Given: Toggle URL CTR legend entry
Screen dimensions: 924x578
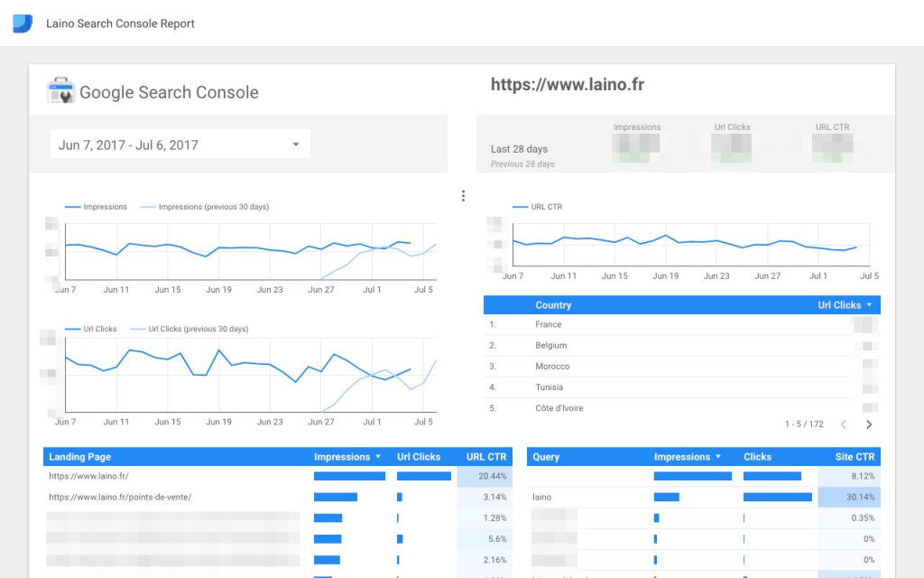Looking at the screenshot, I should coord(538,207).
